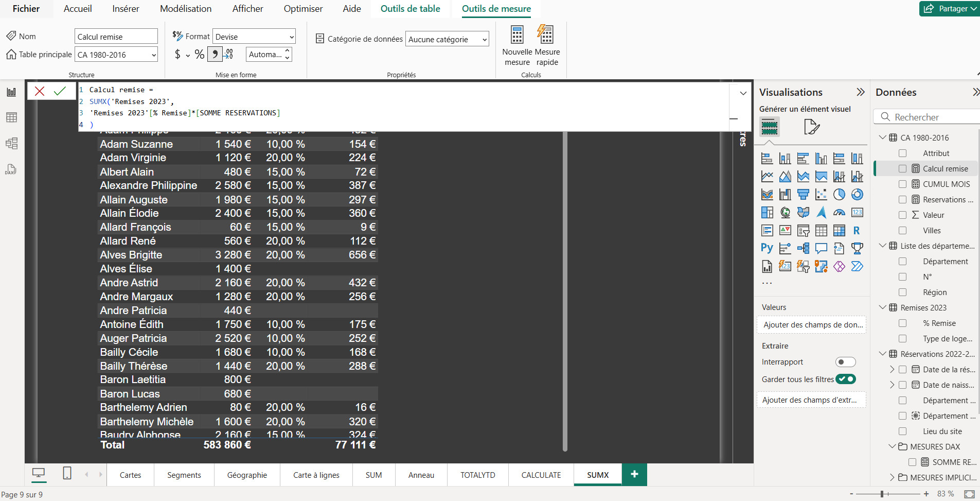The height and width of the screenshot is (501, 980).
Task: Select the slicer visual icon
Action: [803, 230]
